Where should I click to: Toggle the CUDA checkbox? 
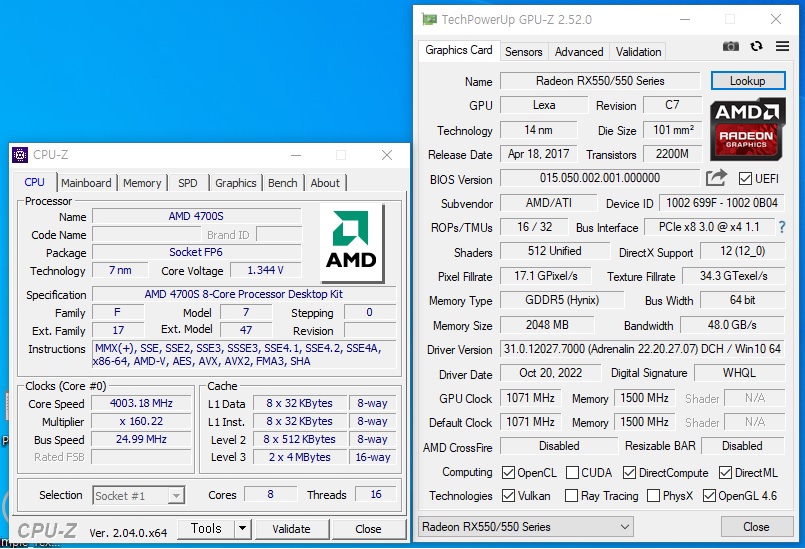coord(572,472)
